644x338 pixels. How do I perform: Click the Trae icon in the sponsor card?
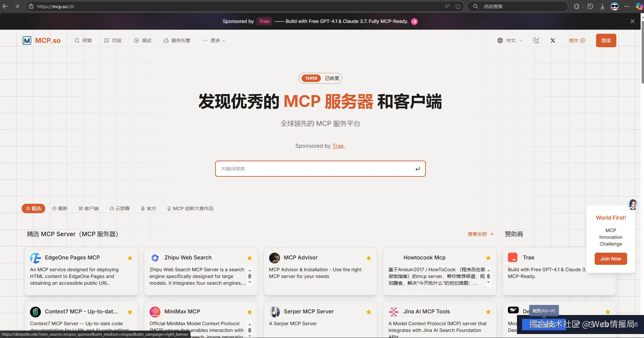point(513,258)
